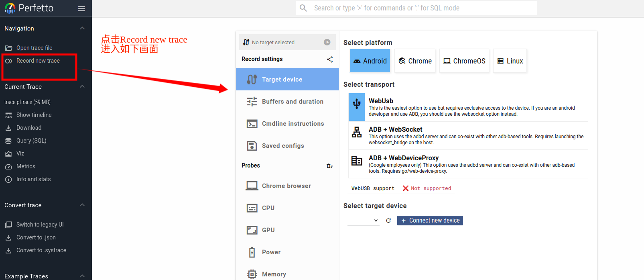Image resolution: width=644 pixels, height=280 pixels.
Task: Click the search magnifier icon
Action: (x=303, y=8)
